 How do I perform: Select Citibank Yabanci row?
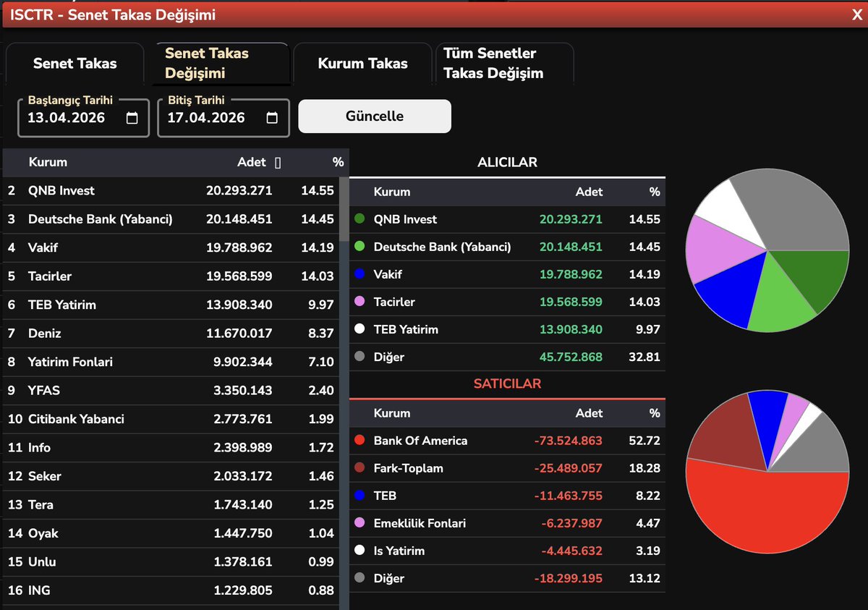(171, 419)
